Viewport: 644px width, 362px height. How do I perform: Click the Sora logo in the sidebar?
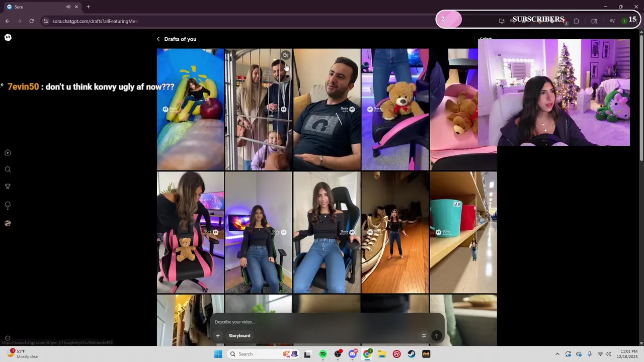(8, 37)
